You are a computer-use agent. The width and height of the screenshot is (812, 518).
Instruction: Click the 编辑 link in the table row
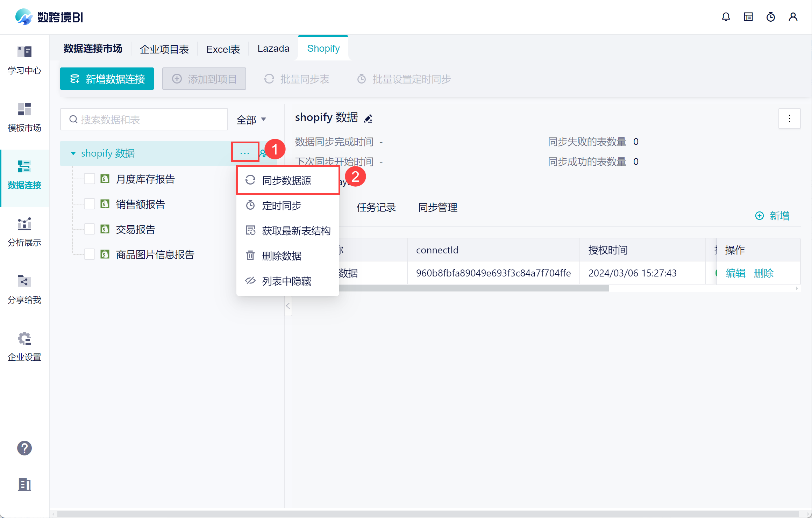(735, 273)
